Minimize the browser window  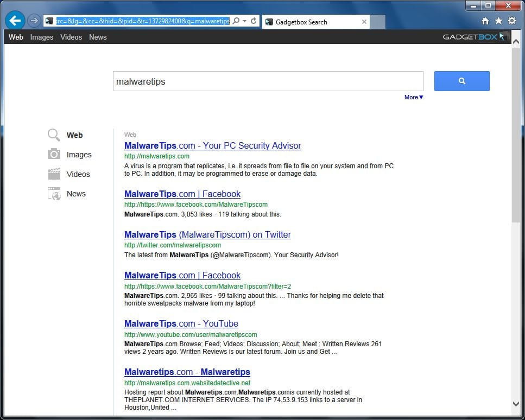473,5
